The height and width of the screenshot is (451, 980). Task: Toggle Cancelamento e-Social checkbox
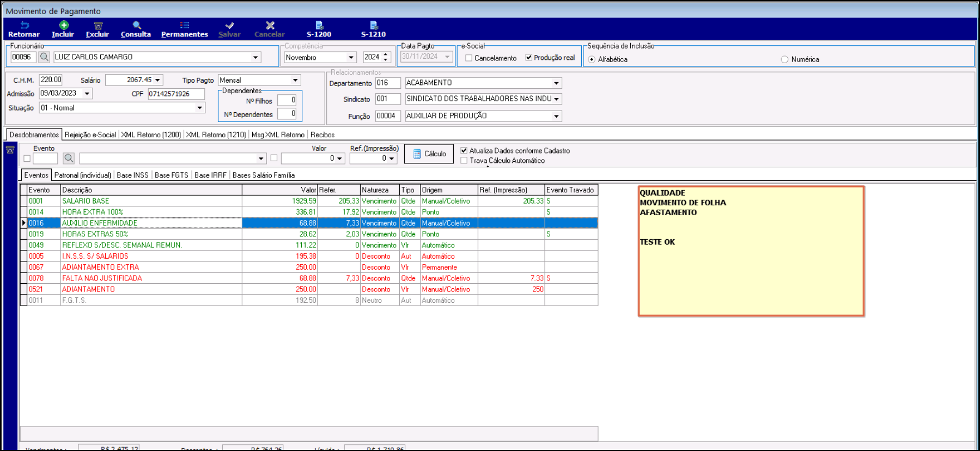tap(468, 58)
